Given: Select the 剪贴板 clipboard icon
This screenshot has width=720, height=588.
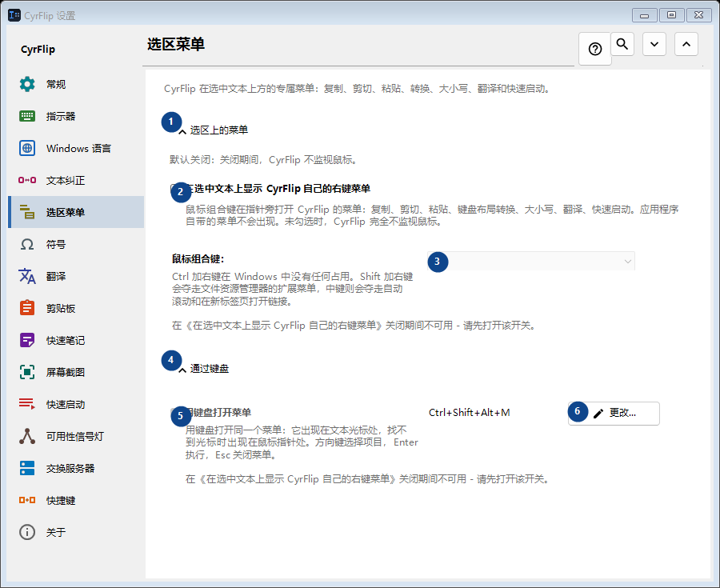Looking at the screenshot, I should point(27,308).
